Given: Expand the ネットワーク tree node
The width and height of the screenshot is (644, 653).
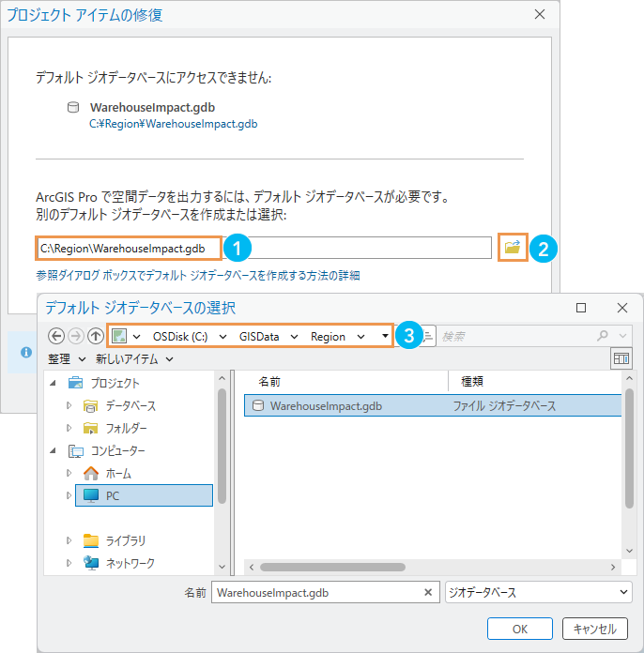Looking at the screenshot, I should (69, 563).
